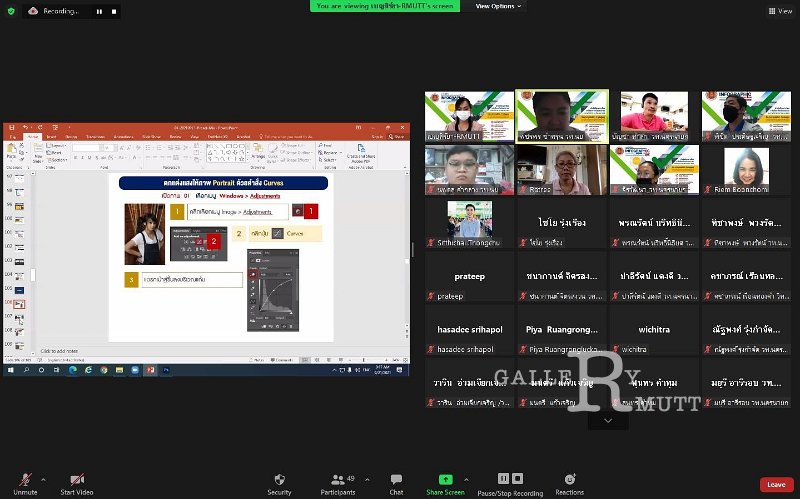Expand audio options arrow beside Unmute
800x499 pixels.
(43, 480)
